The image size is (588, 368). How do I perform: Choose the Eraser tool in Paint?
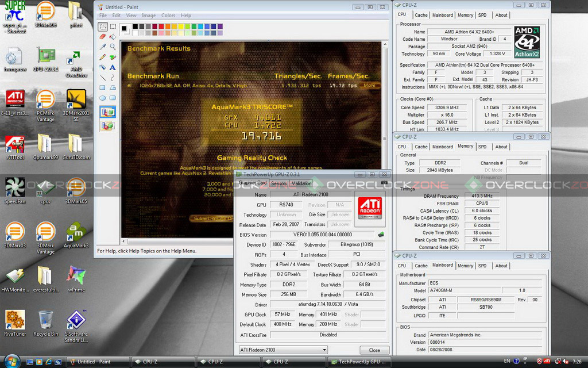pos(103,37)
